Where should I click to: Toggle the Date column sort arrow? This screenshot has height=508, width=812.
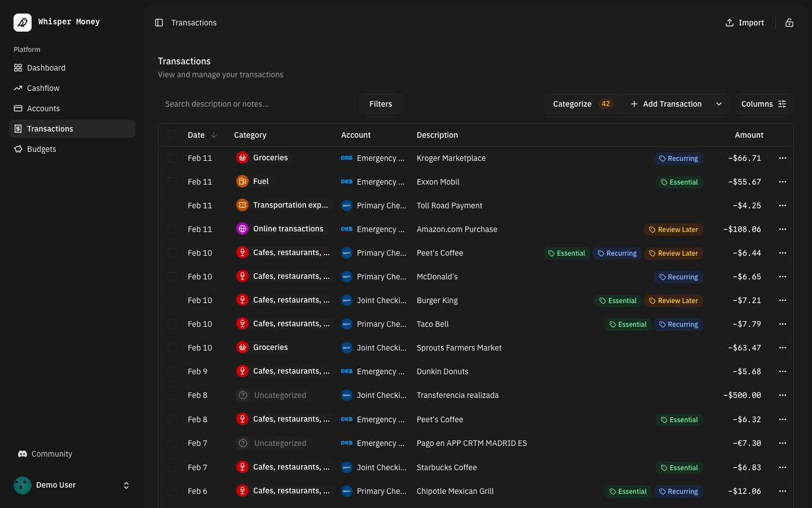pos(213,135)
